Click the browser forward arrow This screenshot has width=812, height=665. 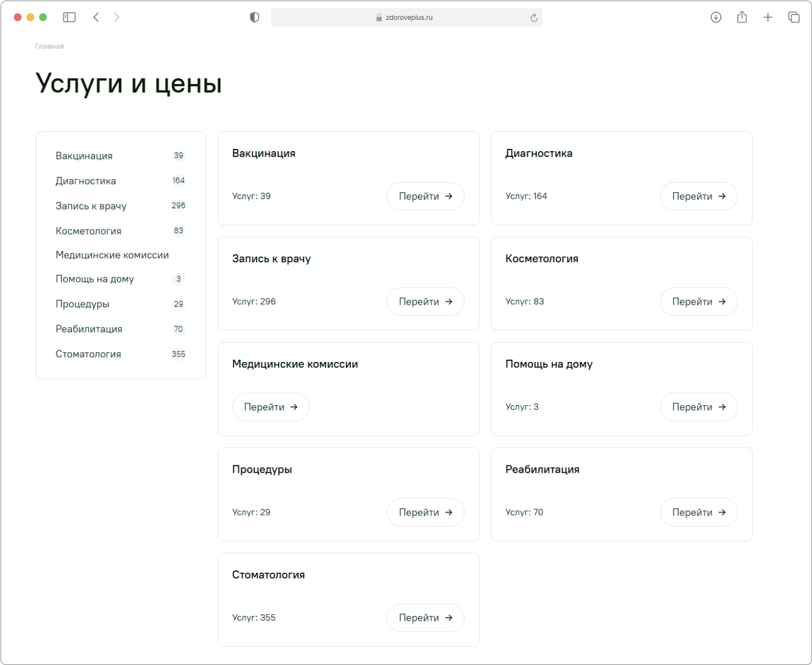tap(117, 18)
